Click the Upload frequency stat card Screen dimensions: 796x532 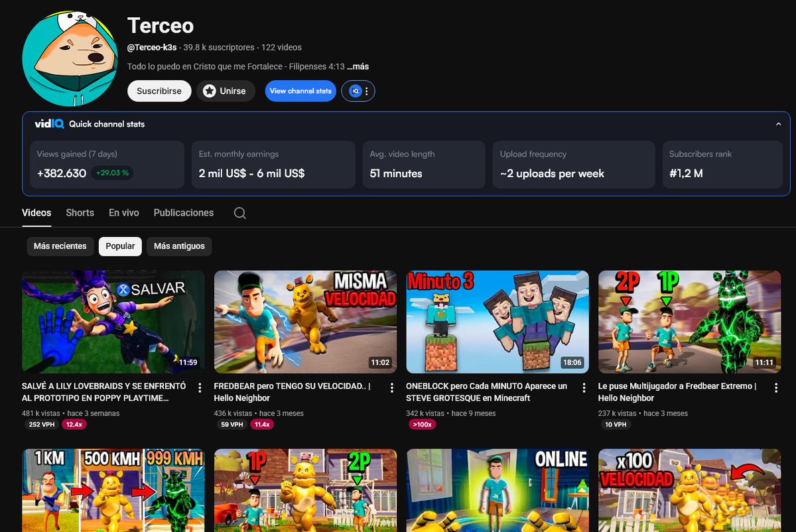point(574,165)
